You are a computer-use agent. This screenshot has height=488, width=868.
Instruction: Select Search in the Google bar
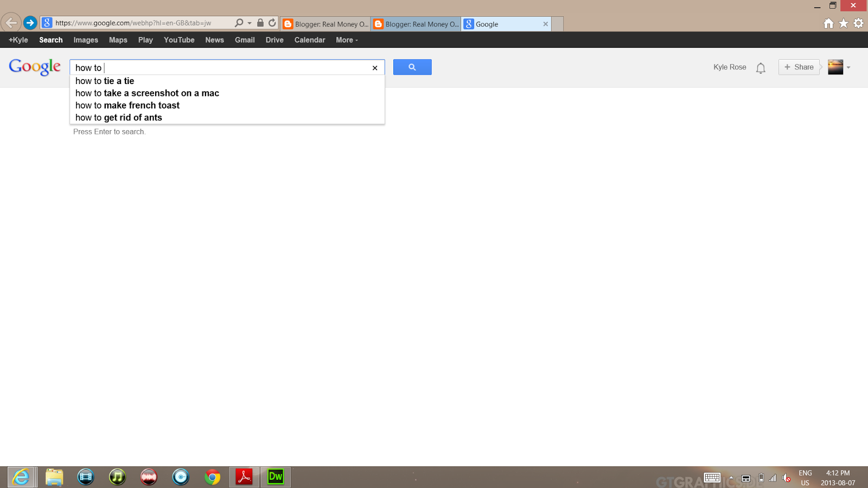point(51,40)
